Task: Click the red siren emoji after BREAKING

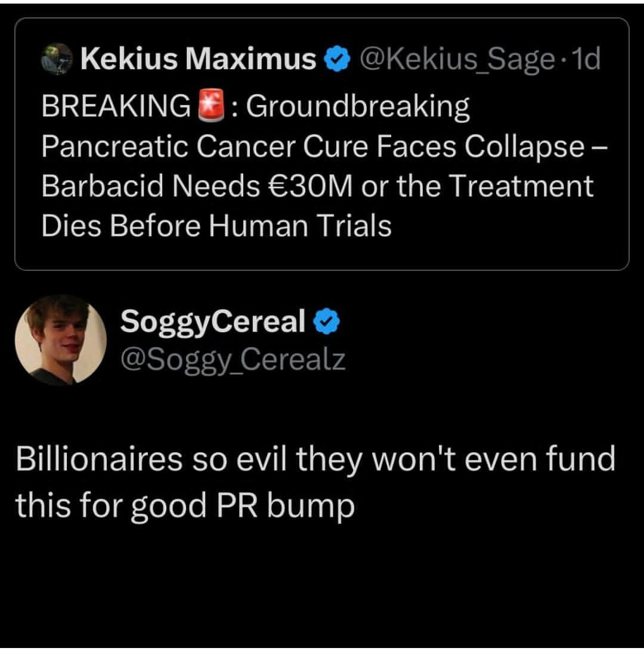Action: (x=209, y=107)
